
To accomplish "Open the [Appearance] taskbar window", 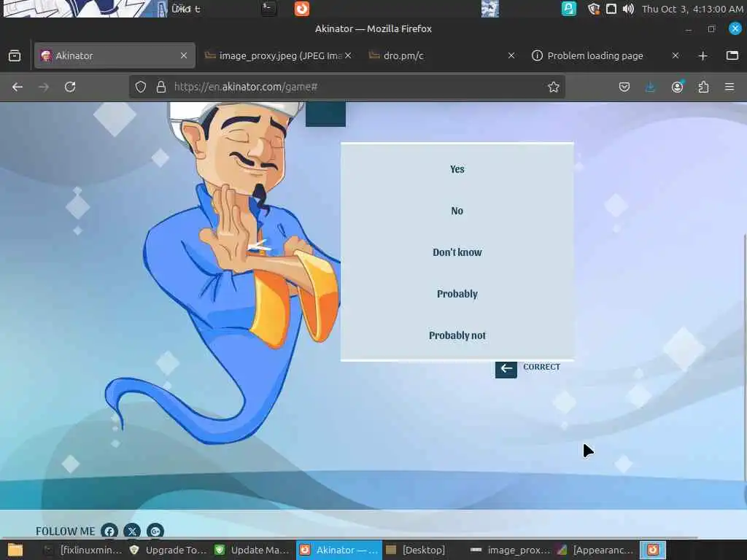I will click(595, 550).
